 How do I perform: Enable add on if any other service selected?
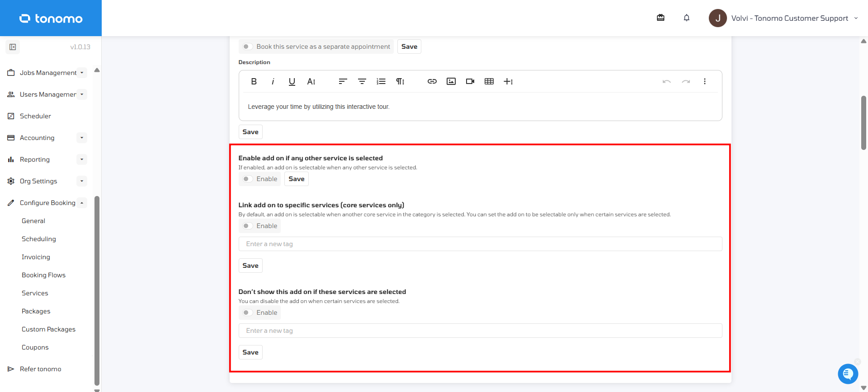(x=247, y=179)
